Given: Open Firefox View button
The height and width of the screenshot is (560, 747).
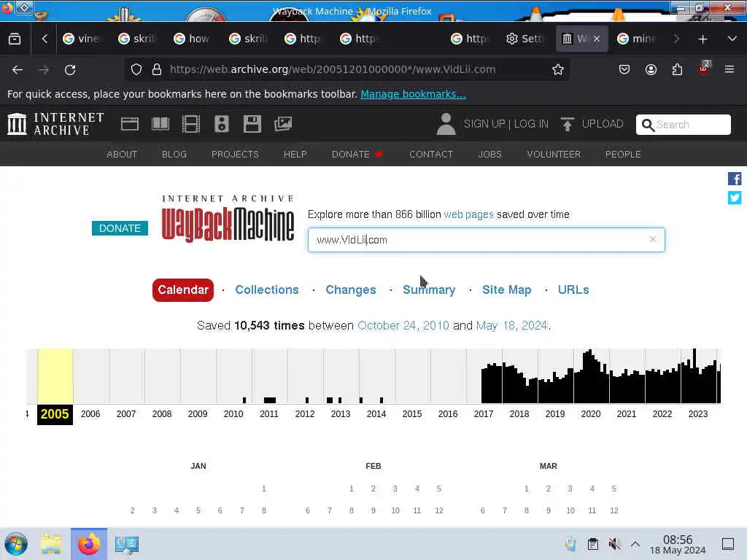Looking at the screenshot, I should coord(15,39).
